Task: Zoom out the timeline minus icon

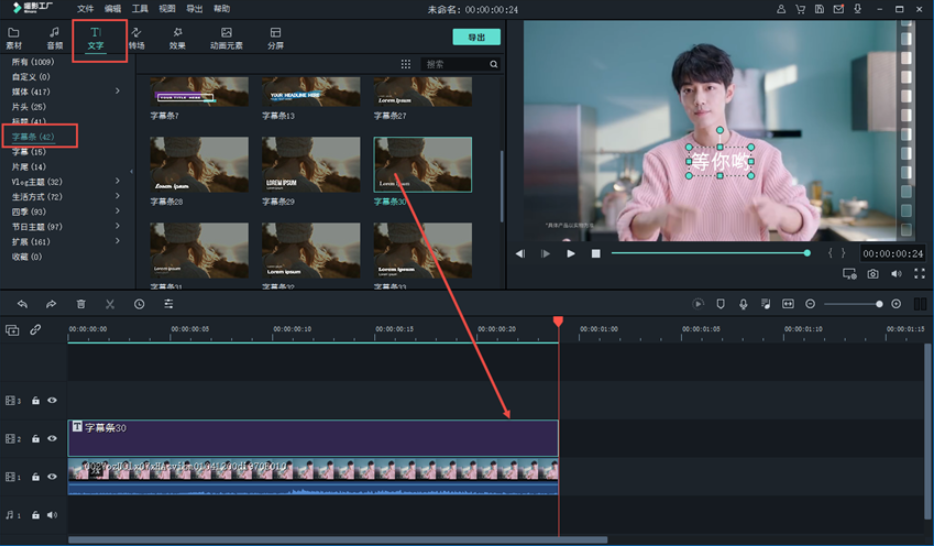Action: tap(810, 304)
